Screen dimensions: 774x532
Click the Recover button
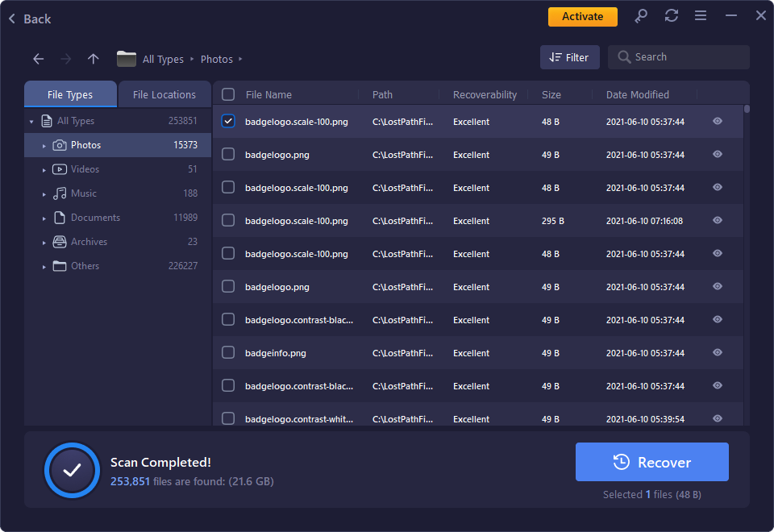pos(651,461)
